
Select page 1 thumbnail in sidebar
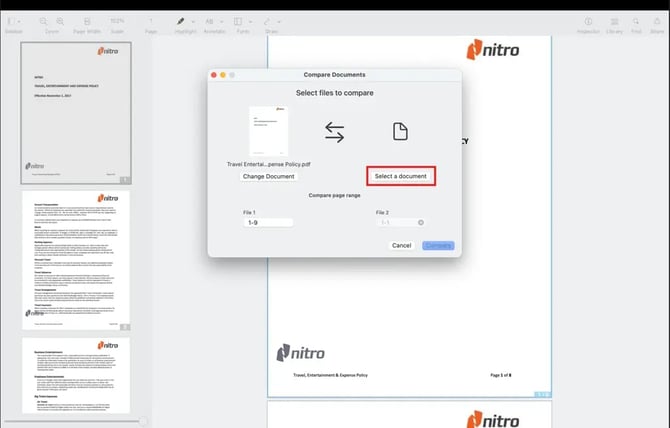click(x=76, y=113)
